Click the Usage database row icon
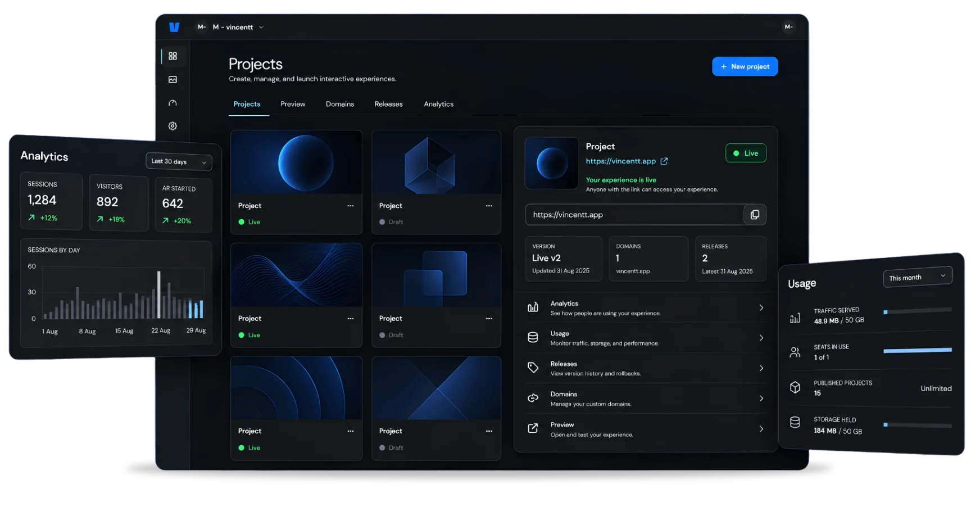Screen dimensions: 980x507 point(533,338)
